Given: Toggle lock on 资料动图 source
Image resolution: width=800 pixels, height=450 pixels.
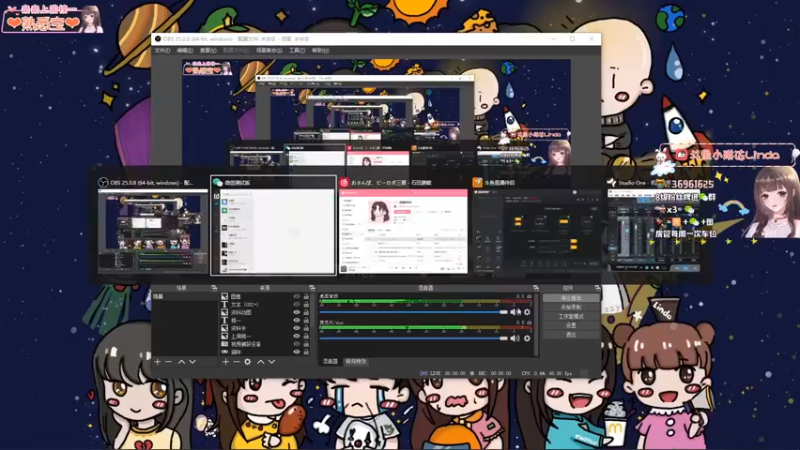Looking at the screenshot, I should click(306, 312).
